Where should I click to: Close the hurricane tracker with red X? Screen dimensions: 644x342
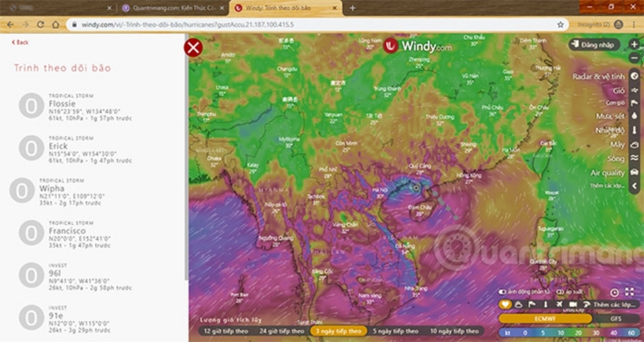tap(193, 47)
